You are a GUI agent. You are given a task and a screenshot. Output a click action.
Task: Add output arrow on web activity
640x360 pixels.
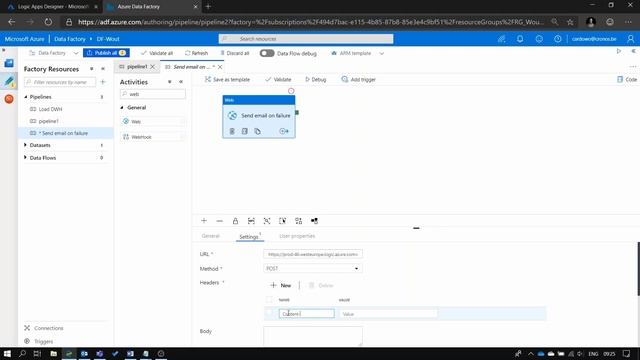[284, 131]
